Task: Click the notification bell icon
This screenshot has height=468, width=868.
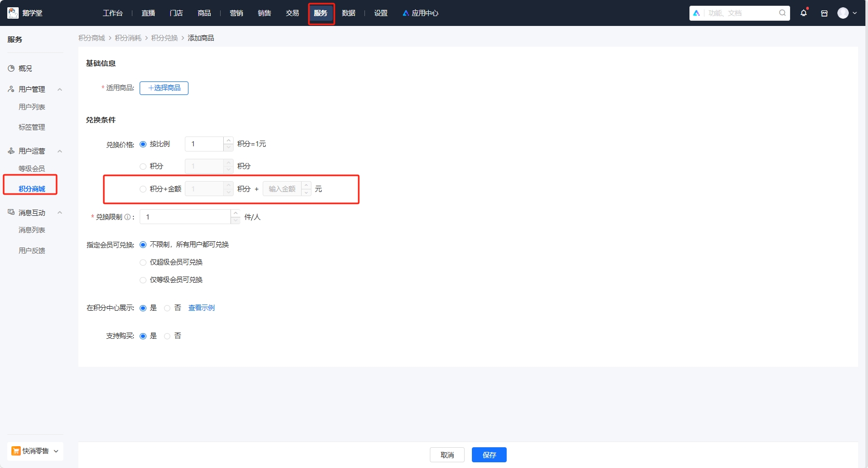Action: 804,13
